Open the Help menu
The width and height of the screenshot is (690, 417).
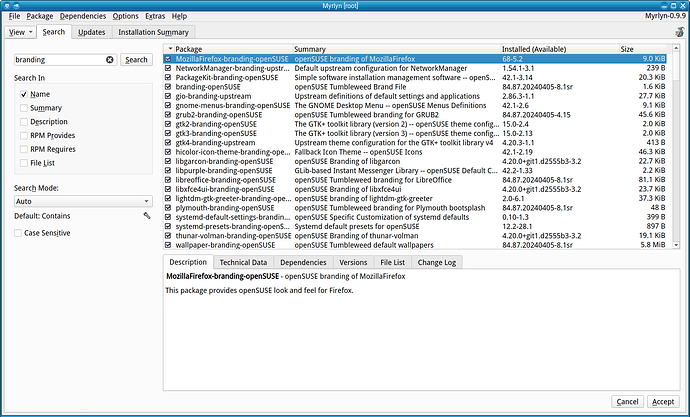(179, 16)
